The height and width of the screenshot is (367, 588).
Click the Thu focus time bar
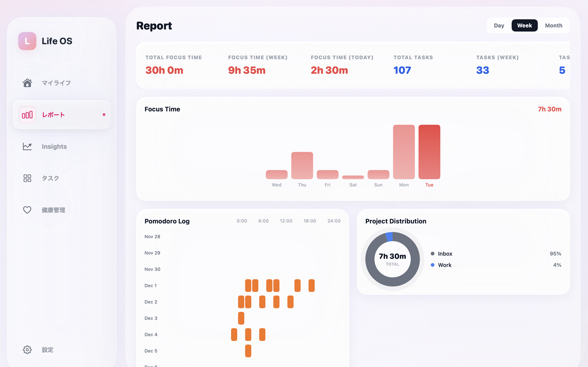click(x=302, y=166)
